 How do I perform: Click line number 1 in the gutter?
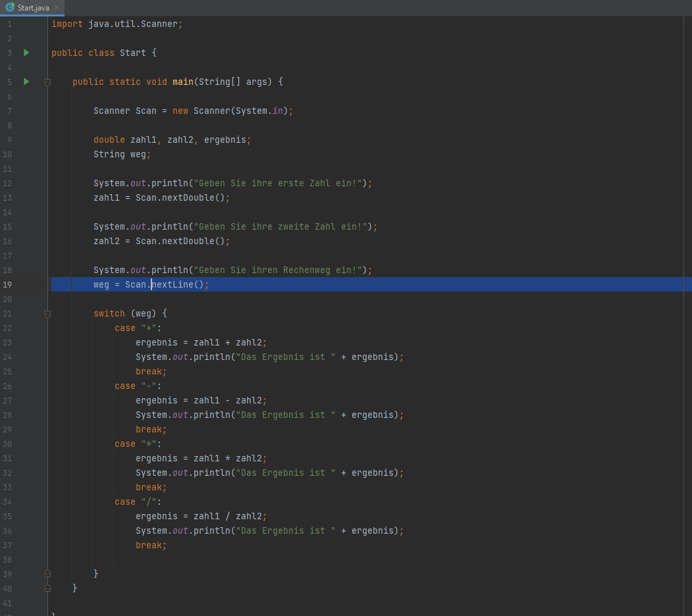[9, 24]
